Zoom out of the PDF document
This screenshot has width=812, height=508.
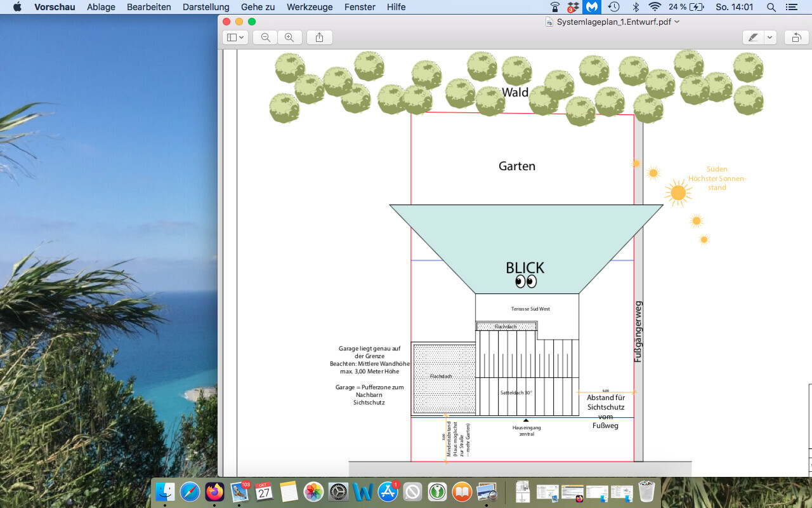coord(265,37)
